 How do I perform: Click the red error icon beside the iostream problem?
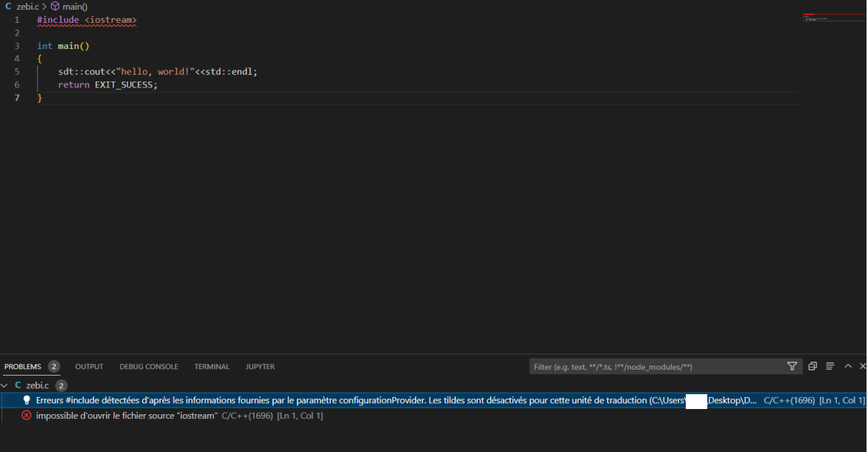[27, 416]
